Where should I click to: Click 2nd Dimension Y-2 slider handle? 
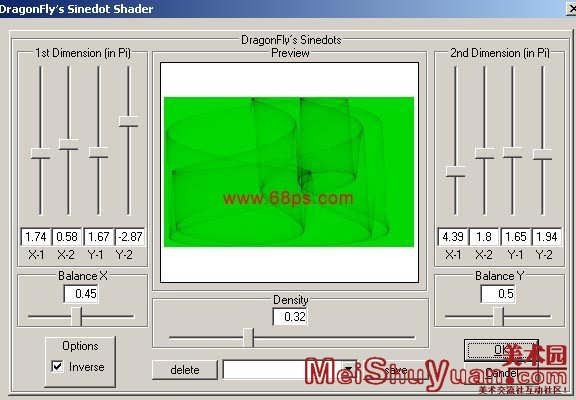pyautogui.click(x=543, y=154)
